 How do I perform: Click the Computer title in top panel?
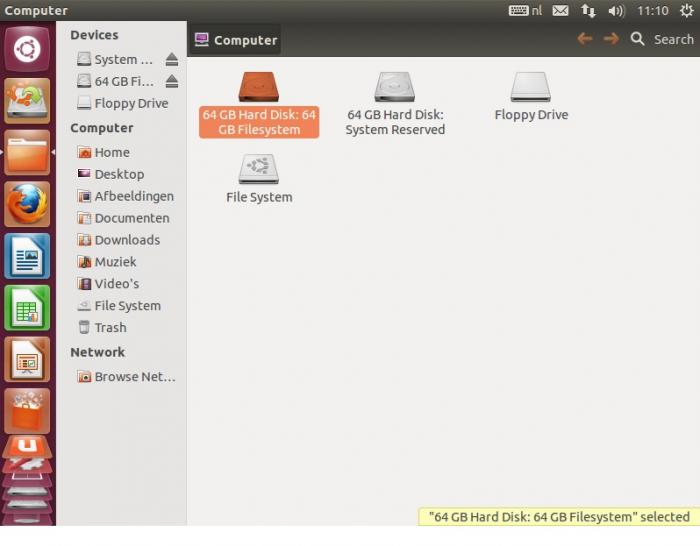pyautogui.click(x=36, y=10)
